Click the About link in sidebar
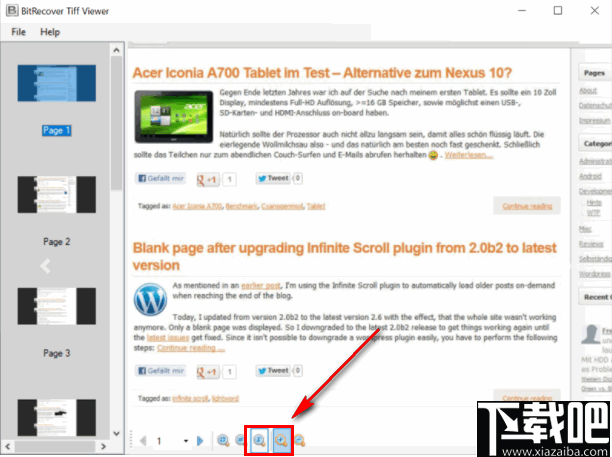The width and height of the screenshot is (612, 457). point(588,91)
